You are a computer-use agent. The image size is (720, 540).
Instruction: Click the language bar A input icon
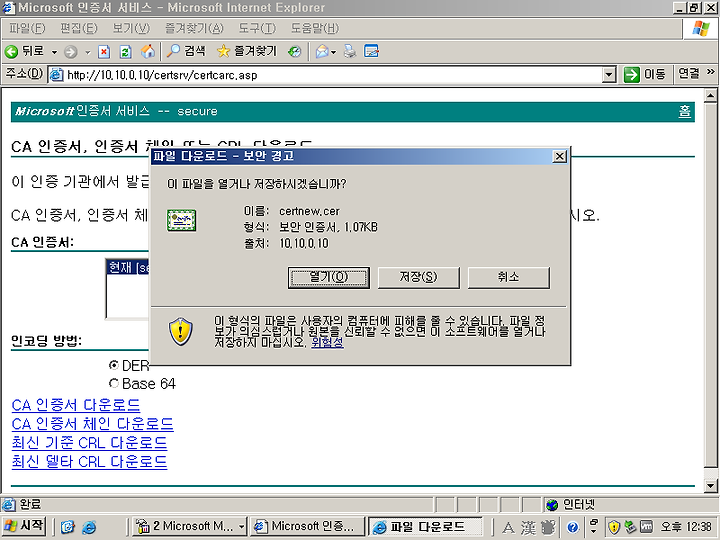pyautogui.click(x=508, y=527)
